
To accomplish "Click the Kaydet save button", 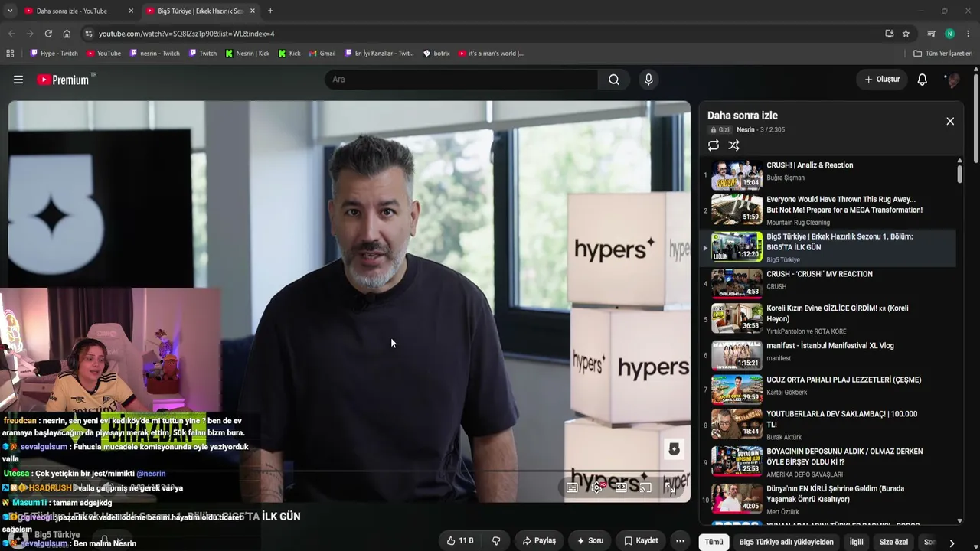I will (641, 540).
